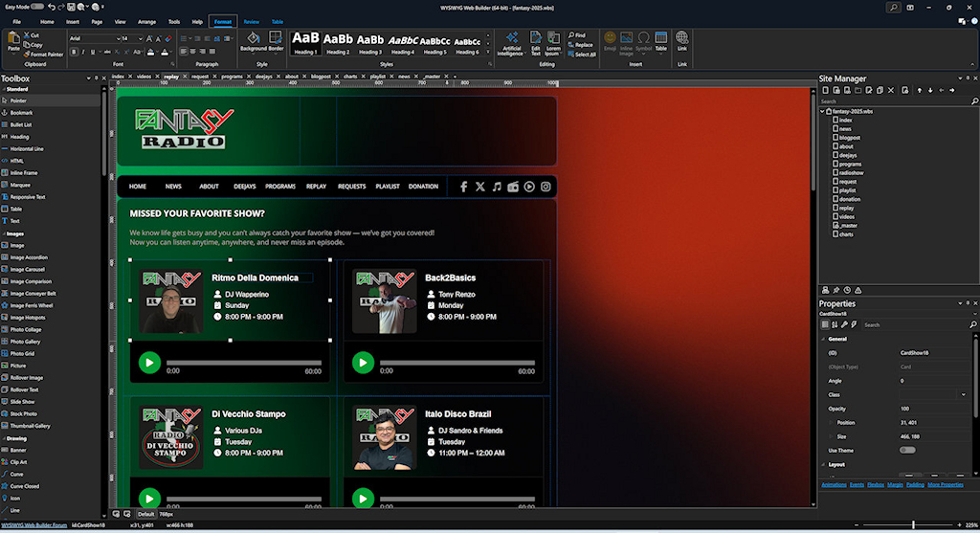Click the Instagram icon in navbar

coord(546,187)
